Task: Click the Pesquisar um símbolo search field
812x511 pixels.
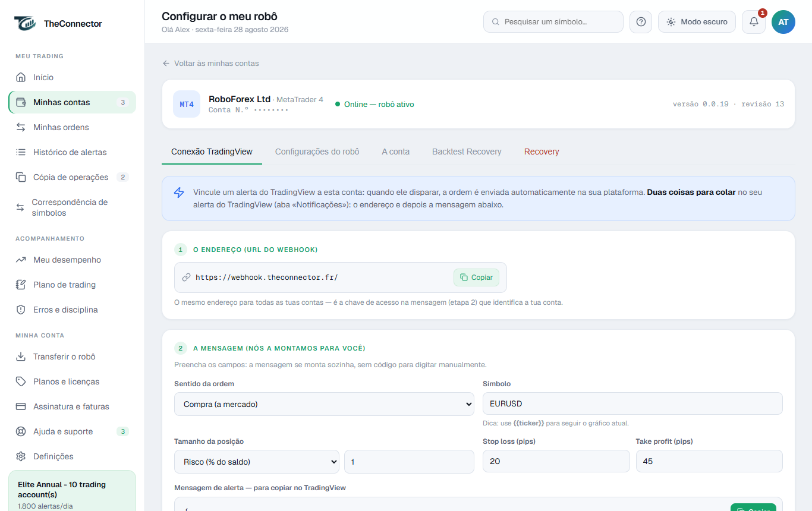Action: pyautogui.click(x=553, y=22)
